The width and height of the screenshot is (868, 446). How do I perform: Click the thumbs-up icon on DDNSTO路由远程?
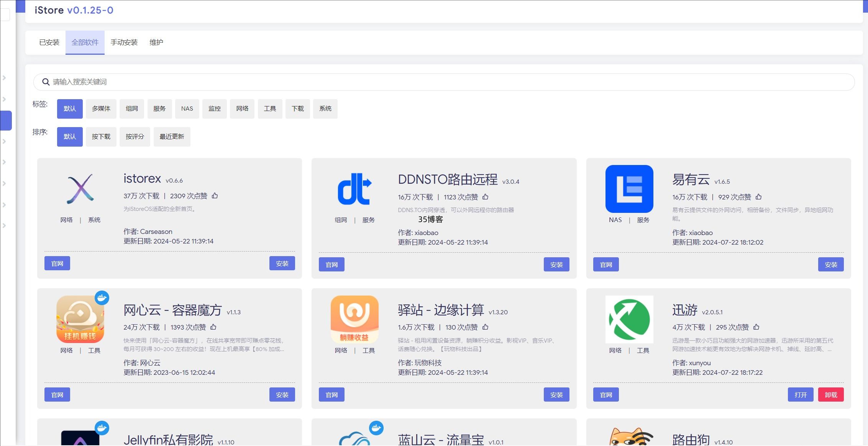[x=486, y=197]
